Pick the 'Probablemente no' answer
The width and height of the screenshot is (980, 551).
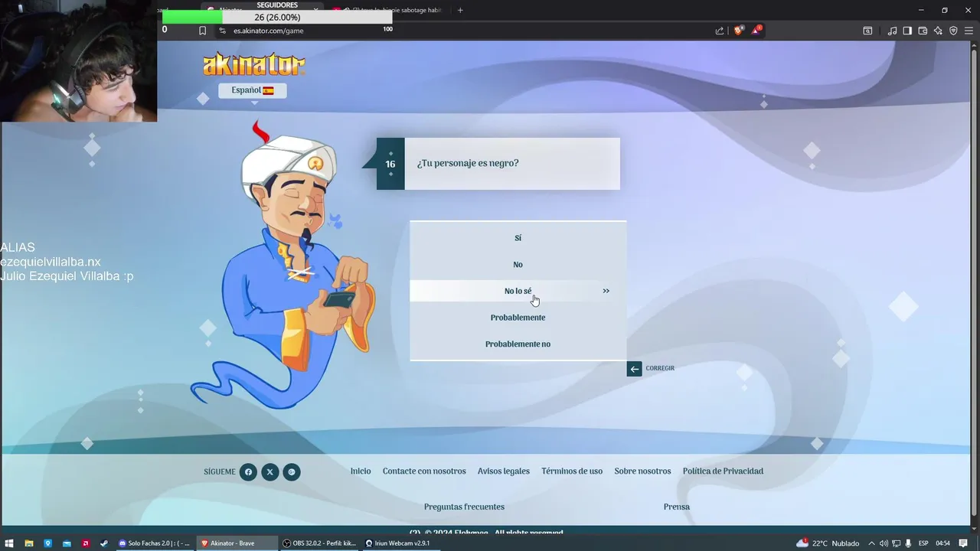click(x=518, y=344)
